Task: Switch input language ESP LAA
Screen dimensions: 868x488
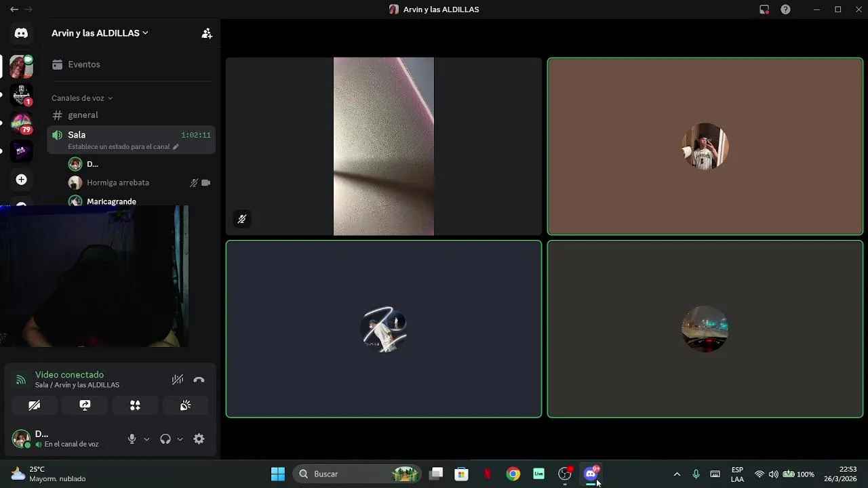Action: coord(737,474)
